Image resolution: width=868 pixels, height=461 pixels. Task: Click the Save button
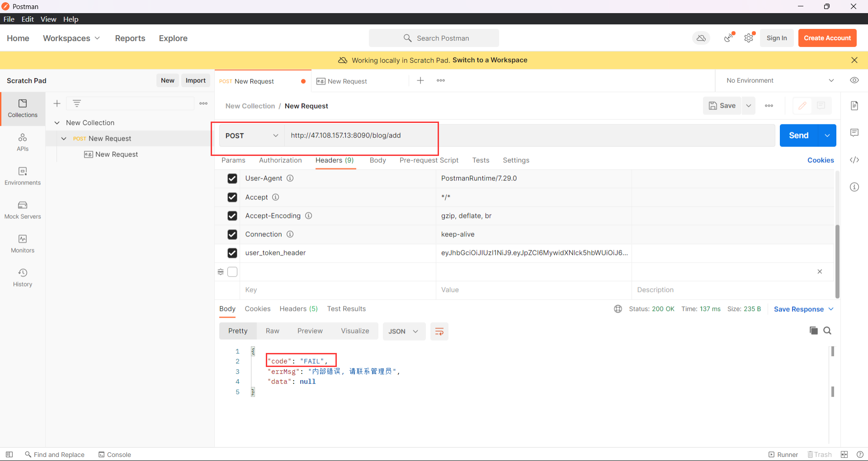pos(722,106)
